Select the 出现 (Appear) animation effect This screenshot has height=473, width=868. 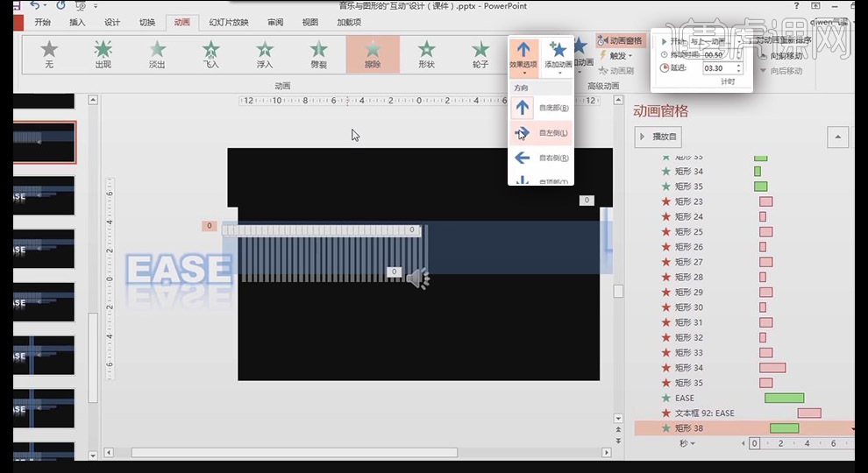tap(103, 53)
